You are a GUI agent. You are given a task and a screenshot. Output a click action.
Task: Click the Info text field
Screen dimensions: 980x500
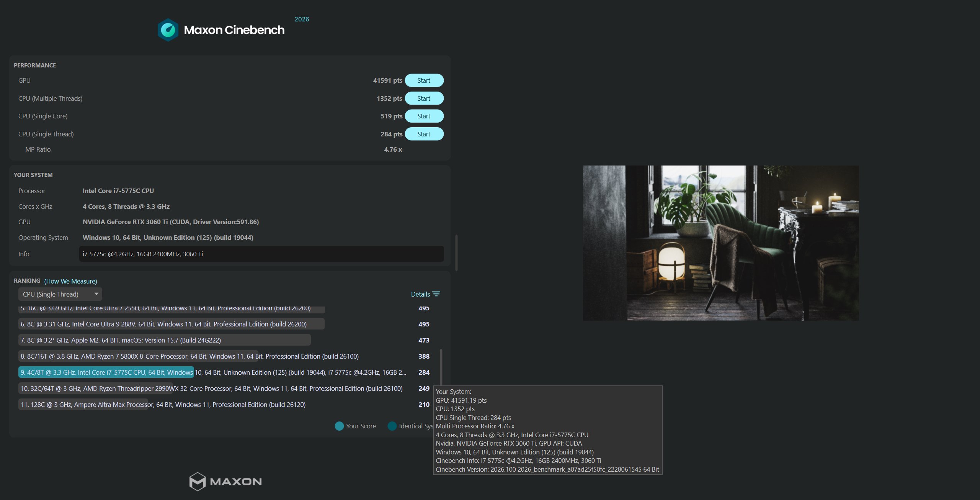(261, 254)
